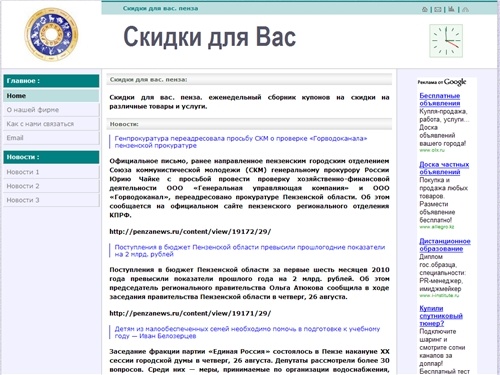Image resolution: width=500 pixels, height=375 pixels.
Task: Open the 'Бесплатные объявления' ad link
Action: tap(440, 99)
